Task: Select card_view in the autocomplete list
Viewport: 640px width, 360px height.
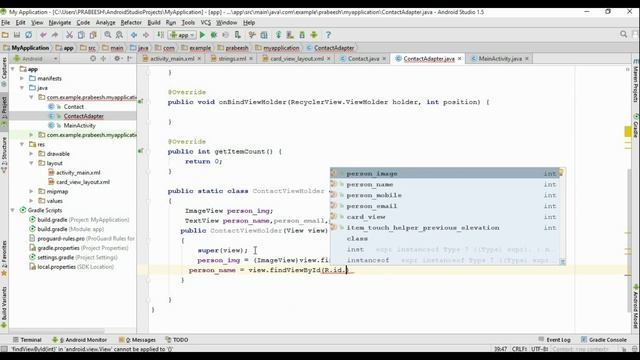Action: point(444,217)
